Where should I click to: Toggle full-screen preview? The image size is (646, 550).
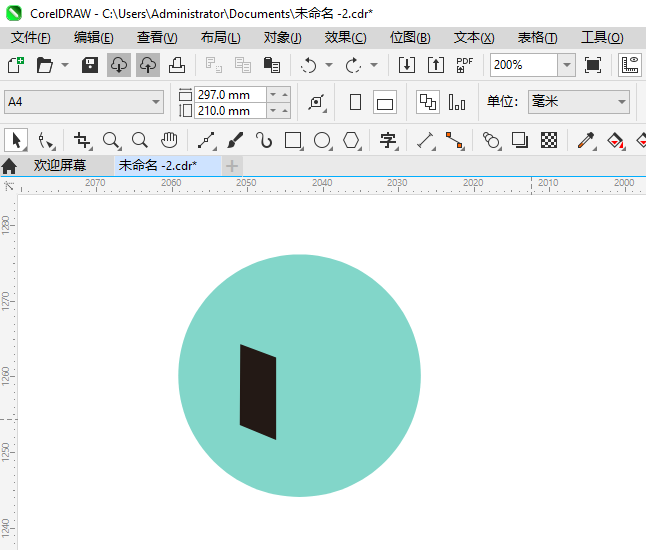tap(592, 65)
